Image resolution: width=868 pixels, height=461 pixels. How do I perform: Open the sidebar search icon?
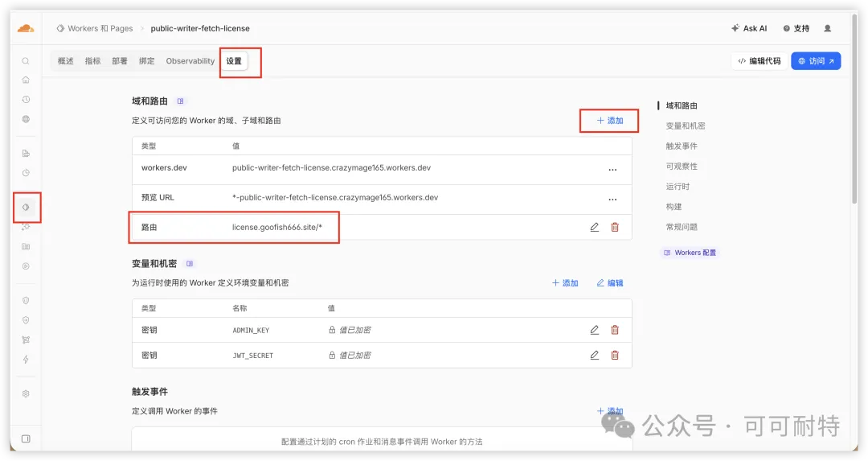point(26,61)
